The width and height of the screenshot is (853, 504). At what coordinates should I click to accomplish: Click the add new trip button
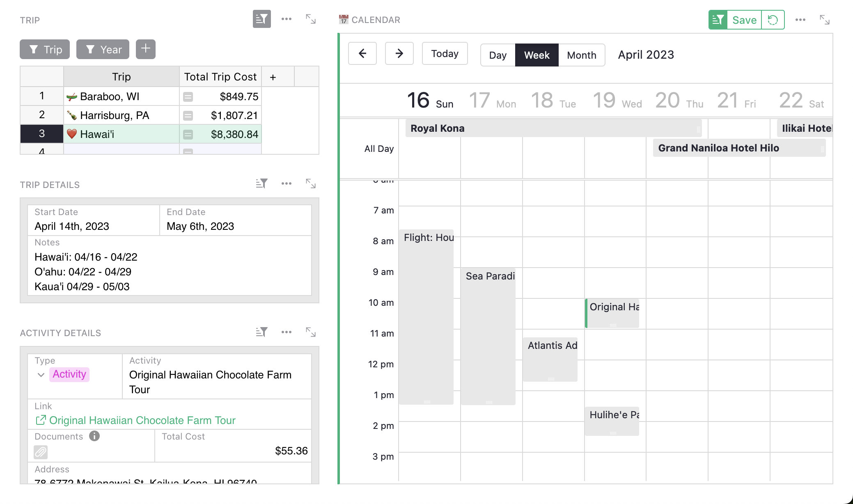[147, 49]
